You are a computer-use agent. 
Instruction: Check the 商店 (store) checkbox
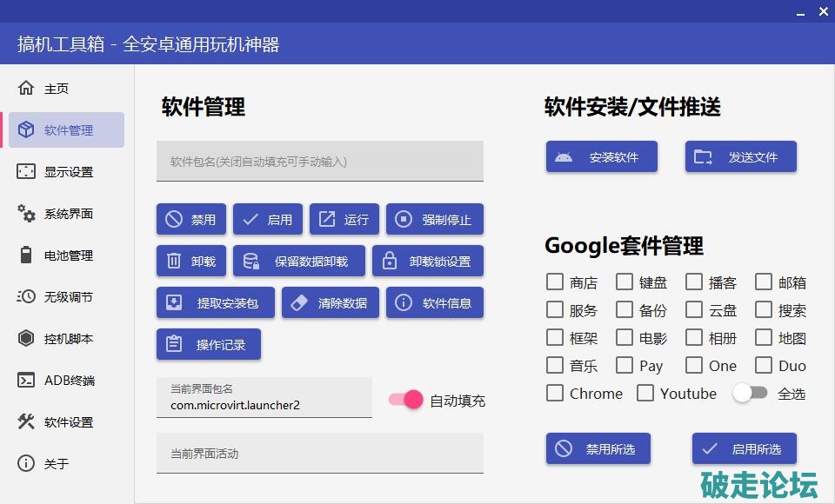555,282
